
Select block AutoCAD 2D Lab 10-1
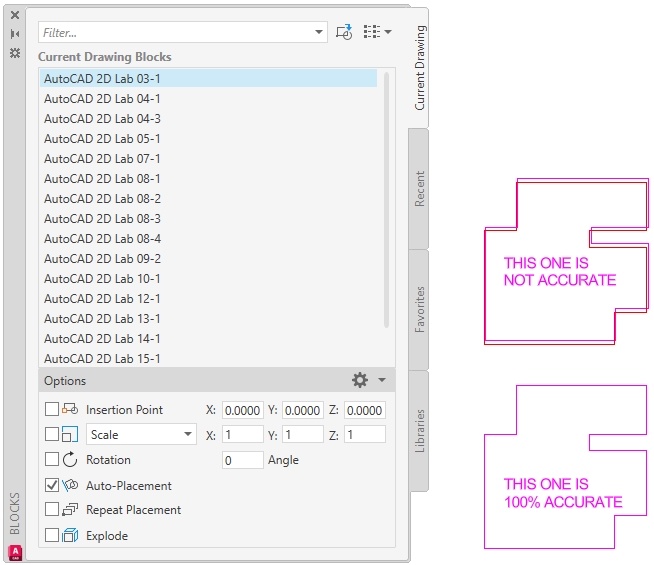tap(208, 279)
